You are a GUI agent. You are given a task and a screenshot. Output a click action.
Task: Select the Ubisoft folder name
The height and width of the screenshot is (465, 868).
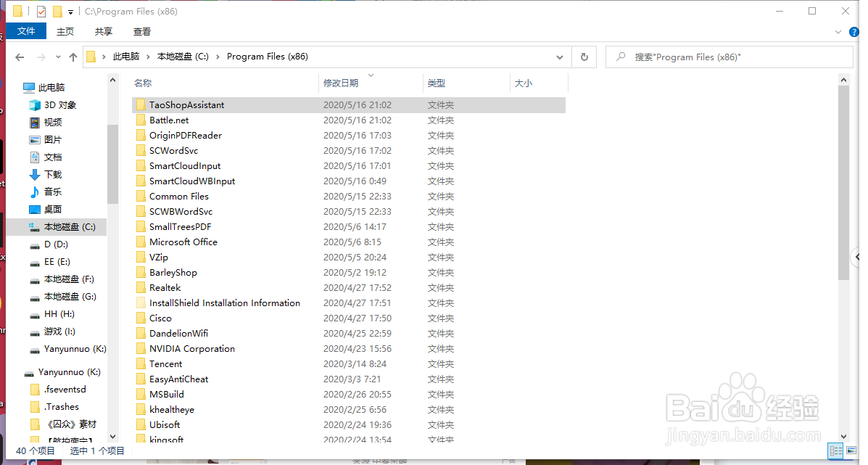point(165,424)
